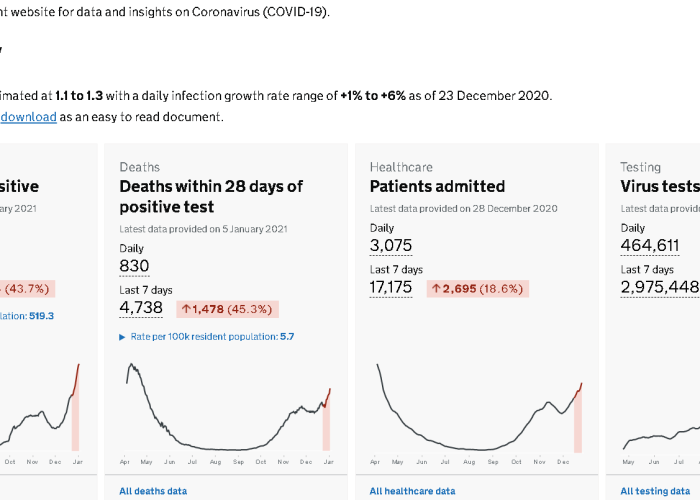700x500 pixels.
Task: Select the Patients admitted heading
Action: point(437,186)
